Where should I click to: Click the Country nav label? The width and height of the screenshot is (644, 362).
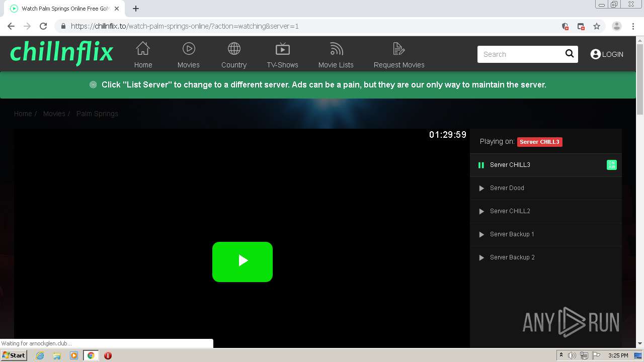[234, 65]
